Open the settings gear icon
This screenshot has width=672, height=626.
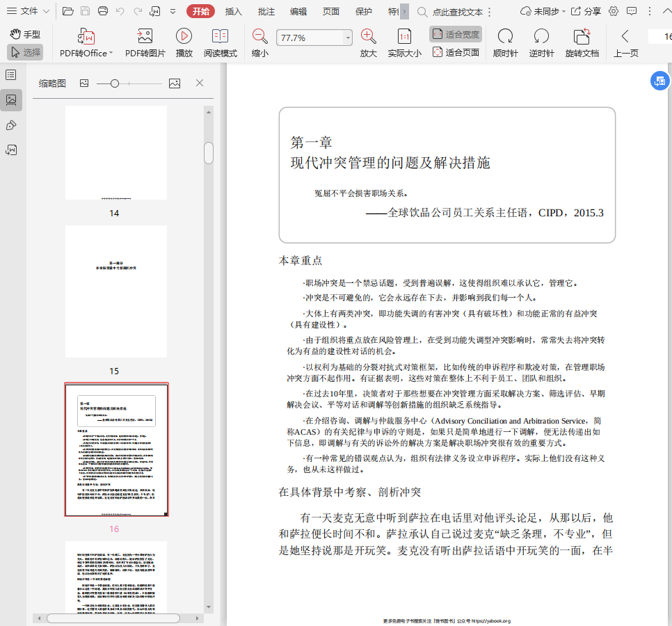point(614,11)
